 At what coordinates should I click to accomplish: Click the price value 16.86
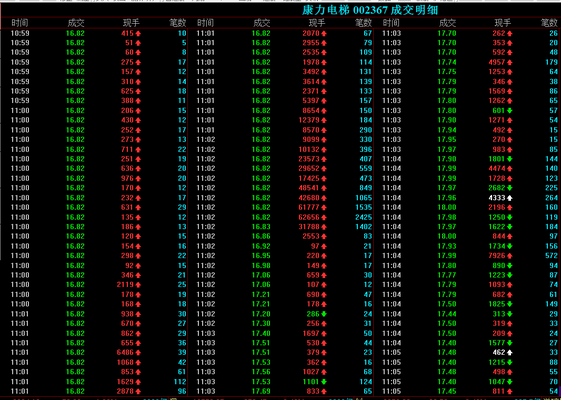pos(261,236)
